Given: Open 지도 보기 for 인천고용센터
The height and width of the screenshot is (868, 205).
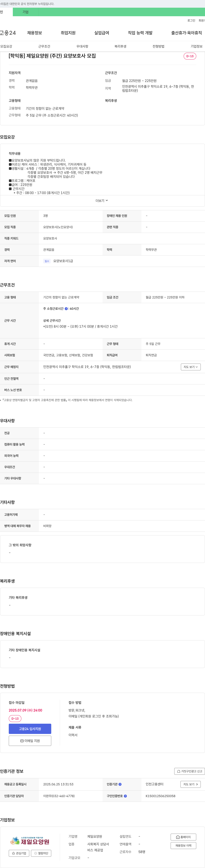Looking at the screenshot, I should [x=190, y=785].
